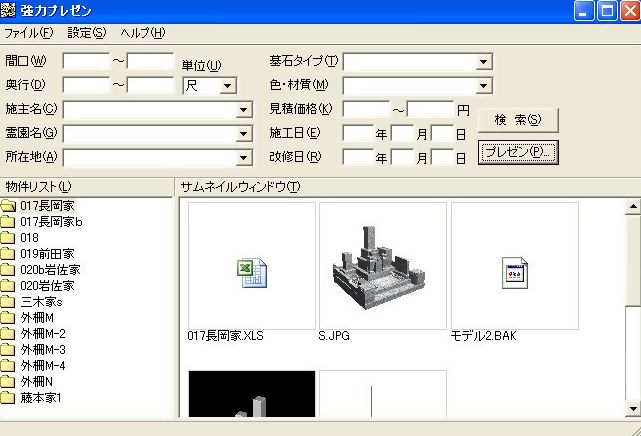Select the S.JPG gravestone thumbnail

coord(383,266)
